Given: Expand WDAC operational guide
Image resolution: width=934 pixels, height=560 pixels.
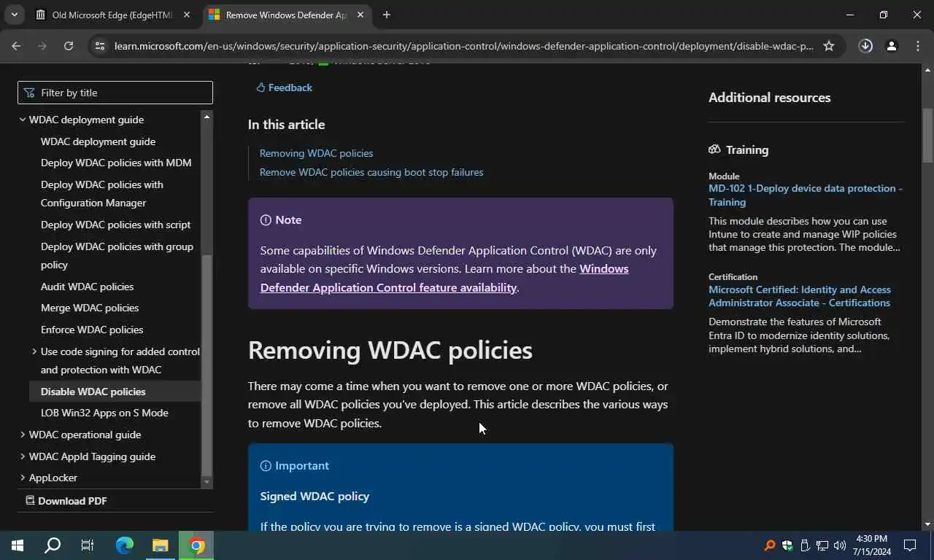Looking at the screenshot, I should [22, 435].
